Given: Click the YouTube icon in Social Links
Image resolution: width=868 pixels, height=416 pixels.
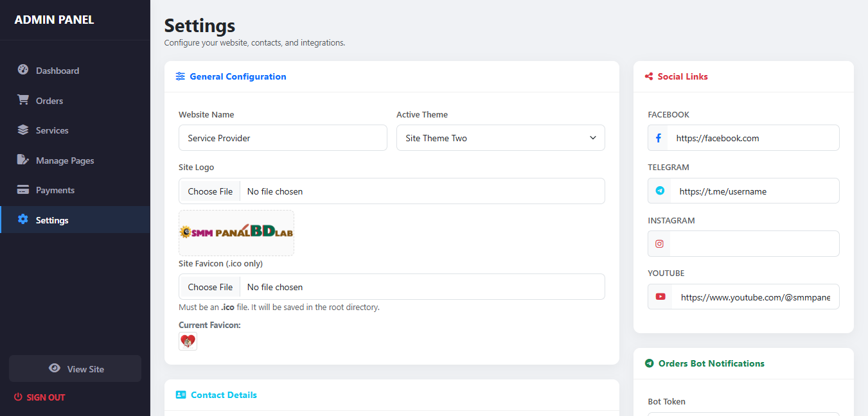Looking at the screenshot, I should (x=660, y=297).
